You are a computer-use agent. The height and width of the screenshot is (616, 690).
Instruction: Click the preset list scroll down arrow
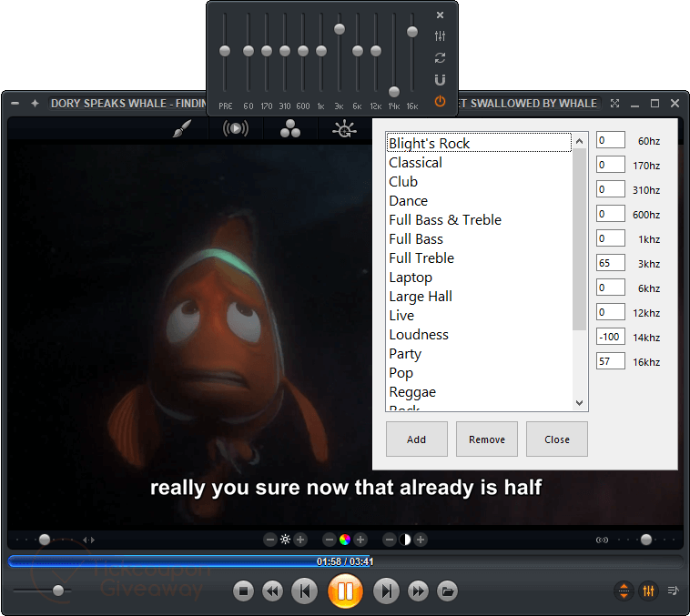(x=580, y=403)
